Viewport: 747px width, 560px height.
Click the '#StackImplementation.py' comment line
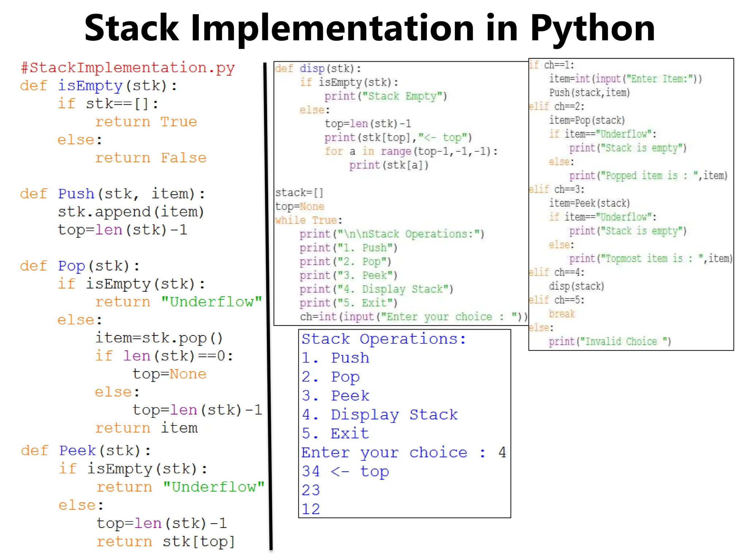pos(128,68)
